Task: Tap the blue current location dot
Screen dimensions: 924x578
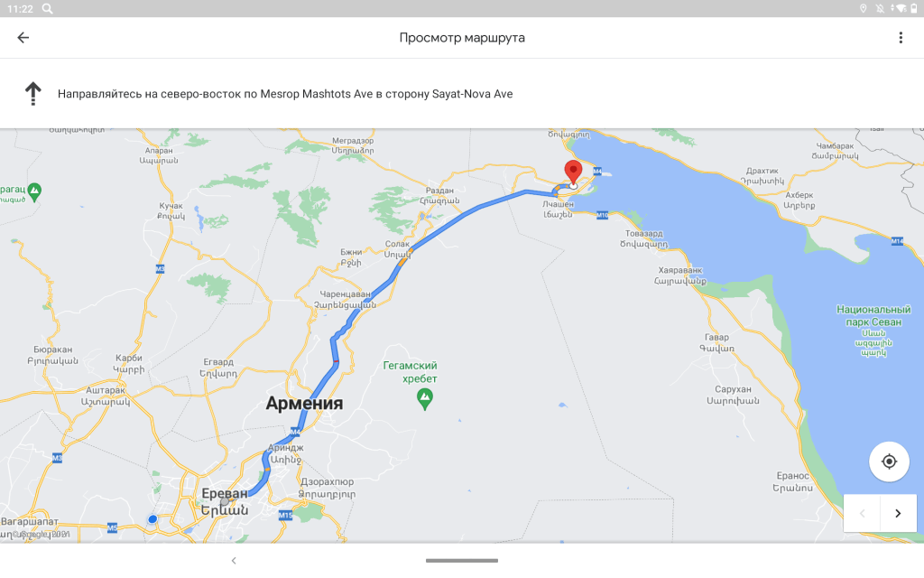Action: click(152, 518)
